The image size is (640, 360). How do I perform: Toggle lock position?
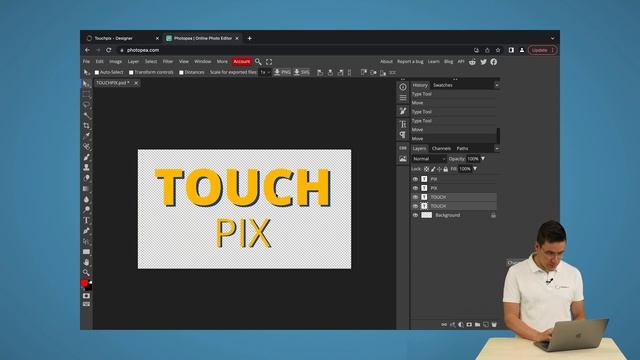click(439, 169)
